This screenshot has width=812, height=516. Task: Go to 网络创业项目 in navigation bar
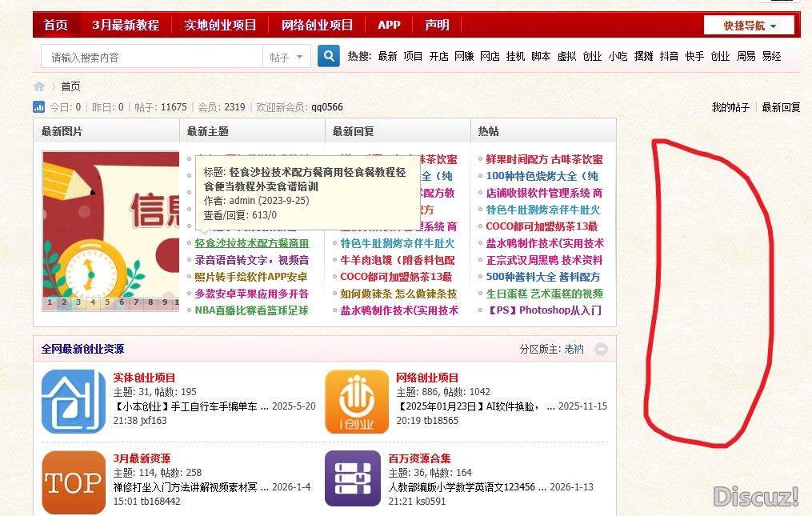pos(317,25)
